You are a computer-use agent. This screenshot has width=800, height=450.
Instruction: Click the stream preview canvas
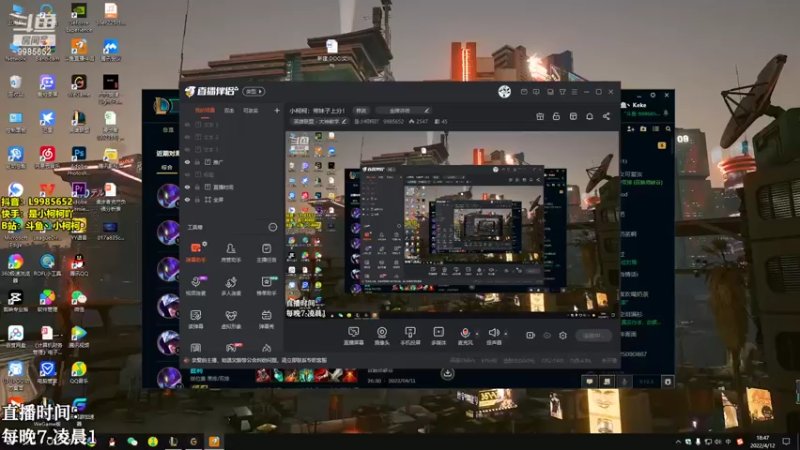(452, 225)
